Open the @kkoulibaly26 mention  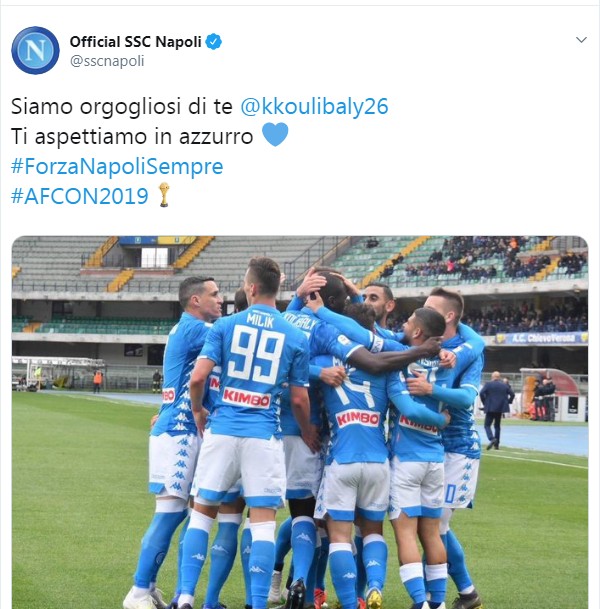(314, 106)
